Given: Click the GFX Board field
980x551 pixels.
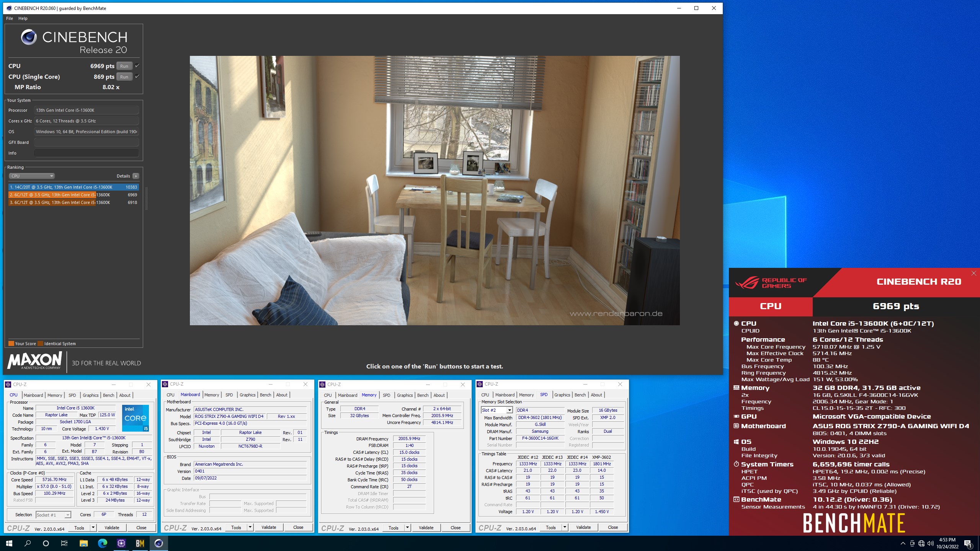Looking at the screenshot, I should pos(87,142).
